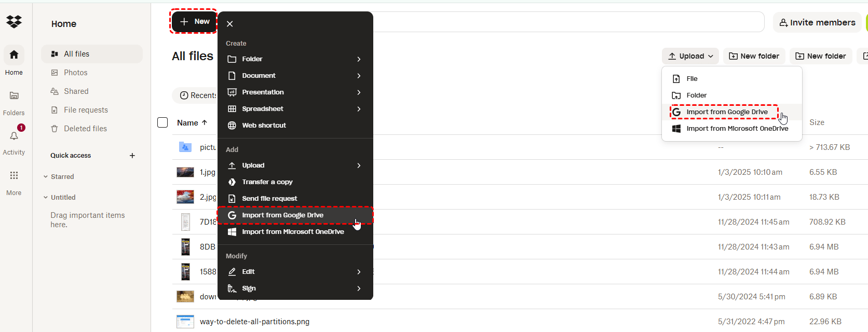This screenshot has height=332, width=868.
Task: Select Transfer a copy
Action: (295, 182)
